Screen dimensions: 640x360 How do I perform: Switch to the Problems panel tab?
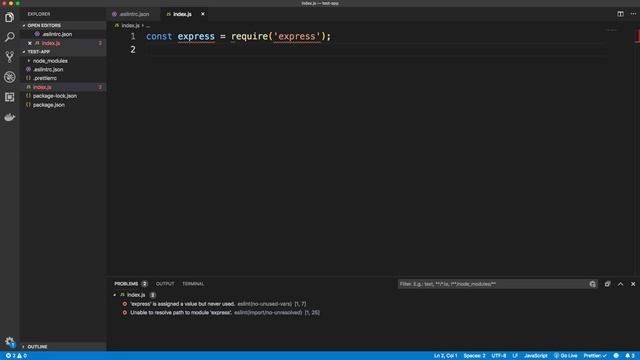tap(126, 284)
